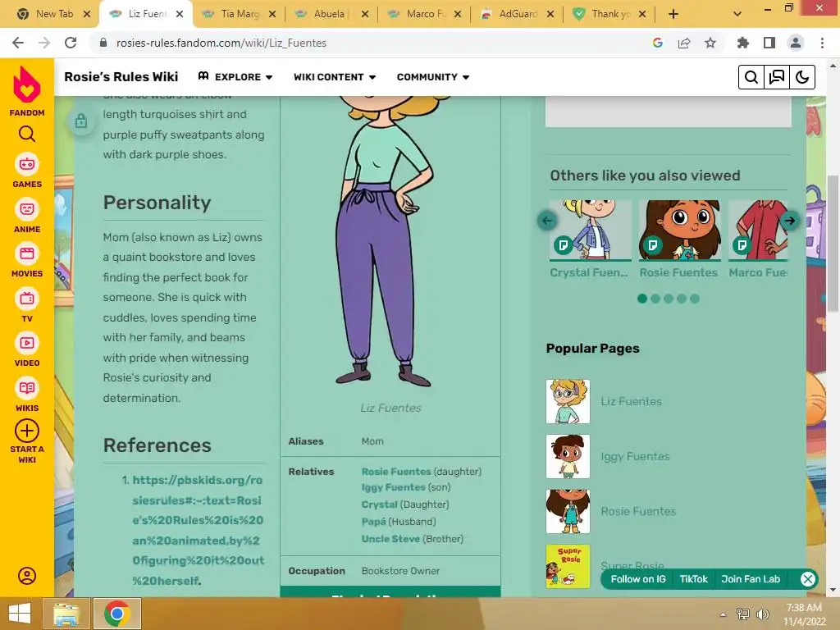This screenshot has height=630, width=840.
Task: View site info padlock icon
Action: (103, 43)
